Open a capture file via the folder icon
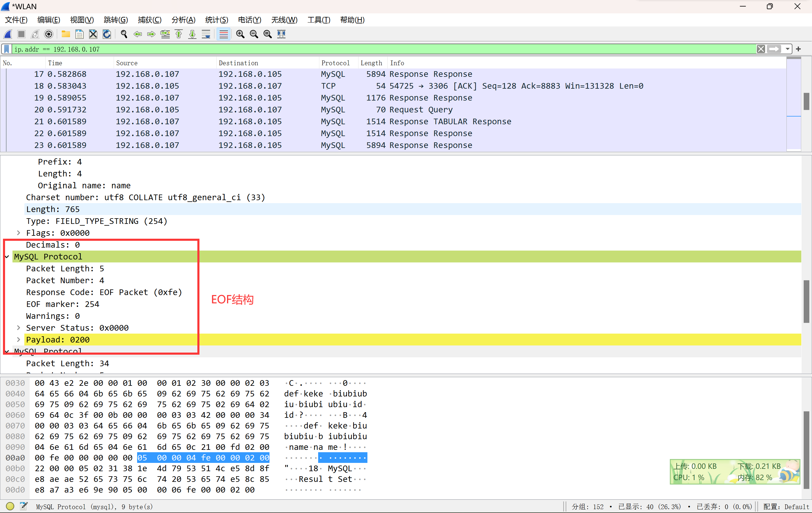812x513 pixels. point(66,34)
